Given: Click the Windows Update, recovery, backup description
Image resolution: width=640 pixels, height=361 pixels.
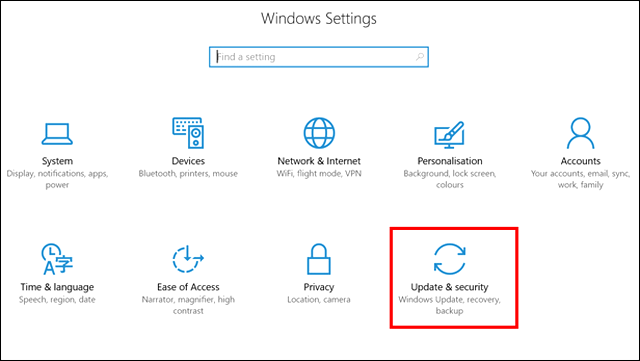Looking at the screenshot, I should pyautogui.click(x=449, y=305).
